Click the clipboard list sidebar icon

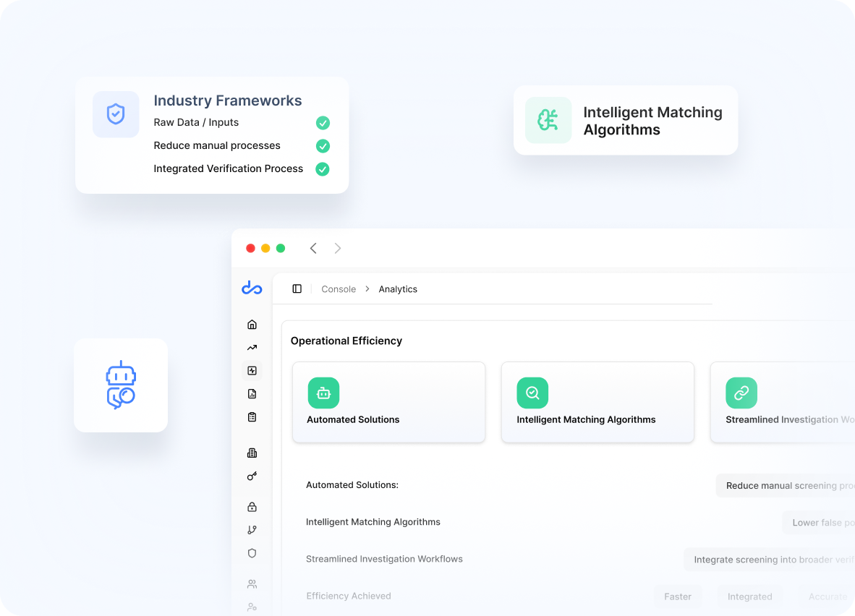tap(252, 417)
